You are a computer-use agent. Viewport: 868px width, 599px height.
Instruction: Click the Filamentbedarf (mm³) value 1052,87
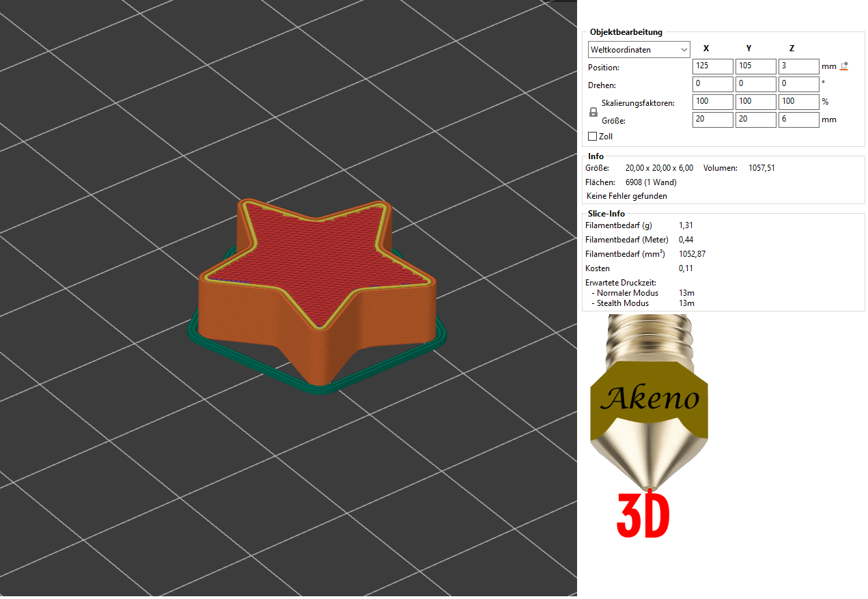692,254
